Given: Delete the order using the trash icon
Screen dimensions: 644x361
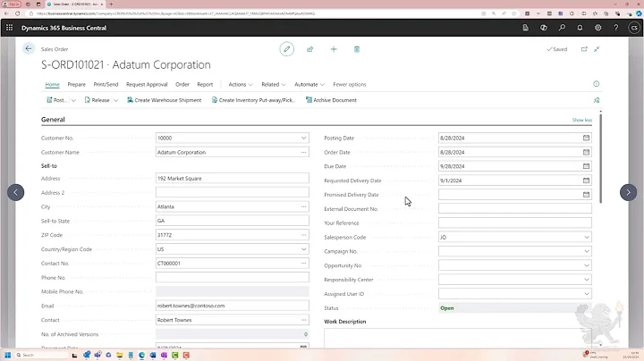Looking at the screenshot, I should 357,49.
